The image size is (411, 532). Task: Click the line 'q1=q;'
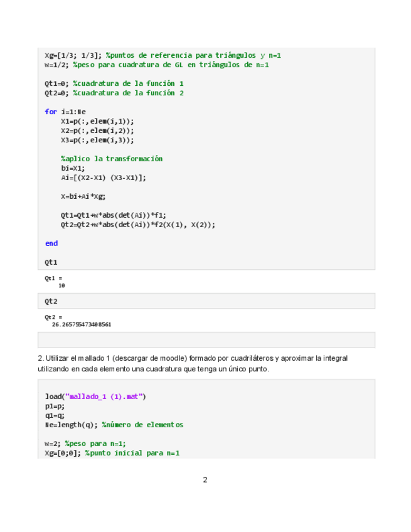[55, 415]
